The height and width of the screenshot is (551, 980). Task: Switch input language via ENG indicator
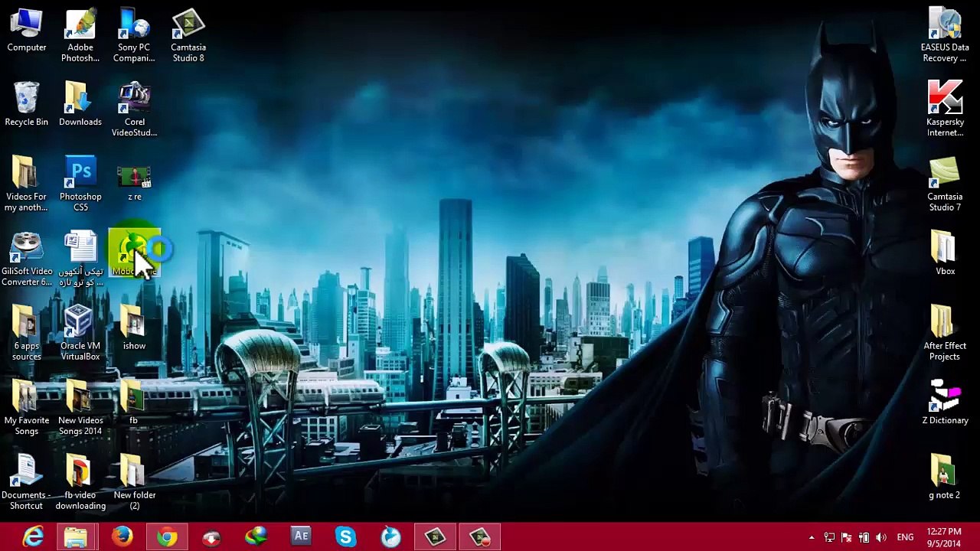(x=905, y=538)
